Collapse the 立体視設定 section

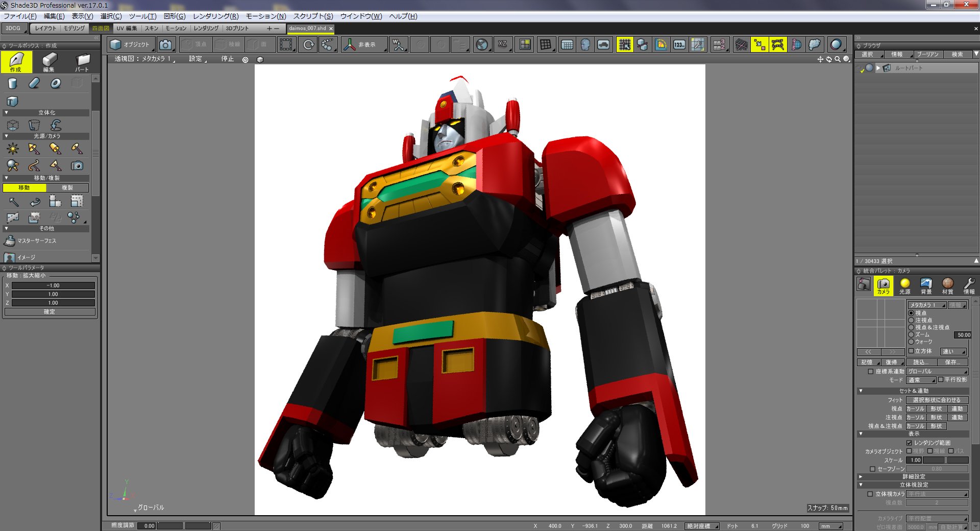tap(861, 485)
